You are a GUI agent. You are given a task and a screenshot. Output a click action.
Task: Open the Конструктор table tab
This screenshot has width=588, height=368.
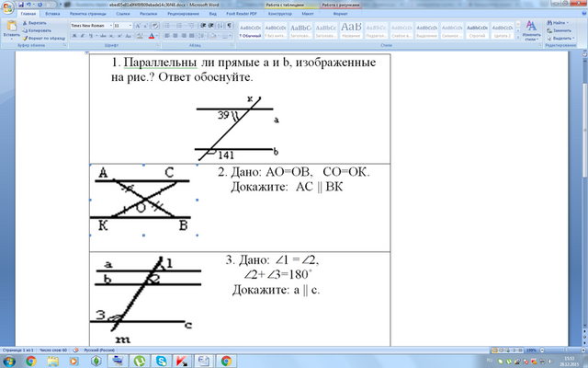click(x=279, y=14)
